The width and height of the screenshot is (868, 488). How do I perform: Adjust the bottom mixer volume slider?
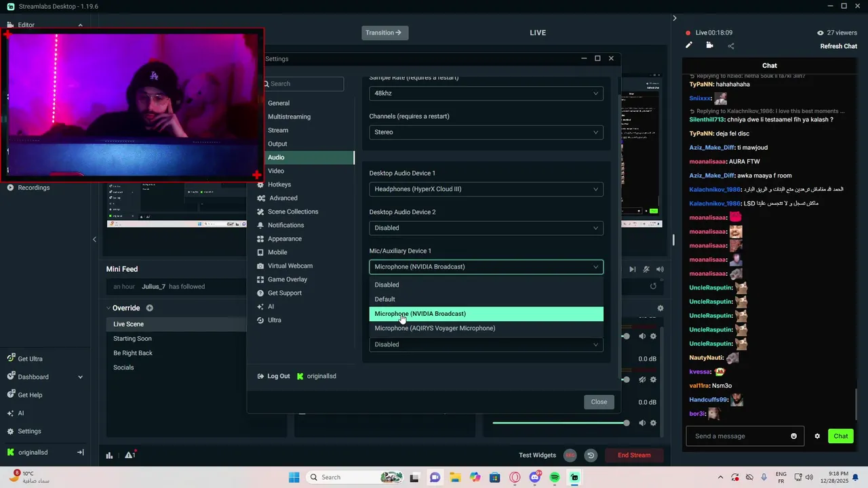561,423
